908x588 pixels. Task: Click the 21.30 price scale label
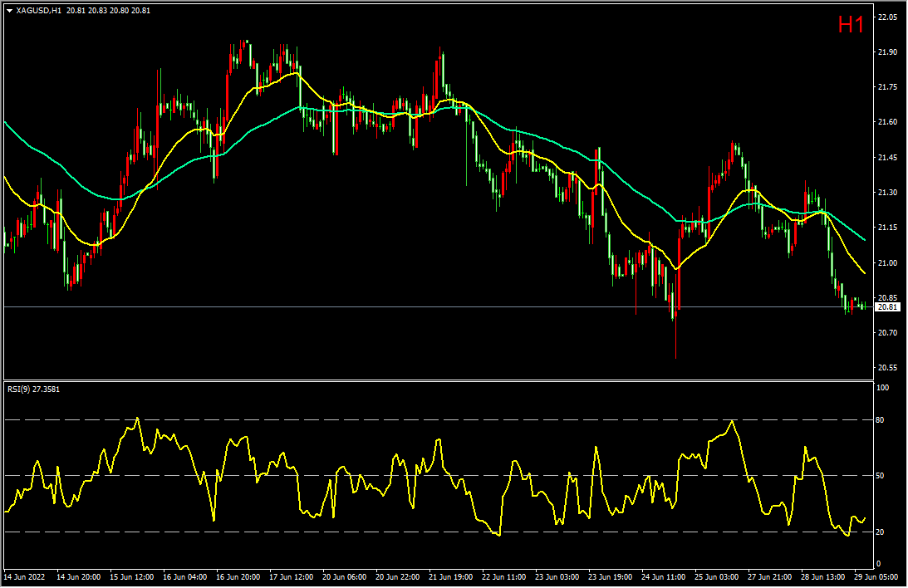pyautogui.click(x=888, y=192)
